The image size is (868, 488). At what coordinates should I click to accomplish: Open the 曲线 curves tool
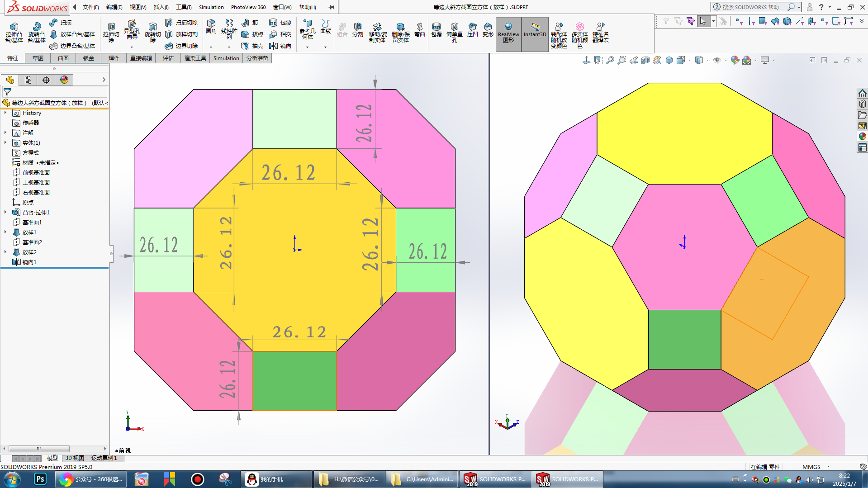point(326,27)
